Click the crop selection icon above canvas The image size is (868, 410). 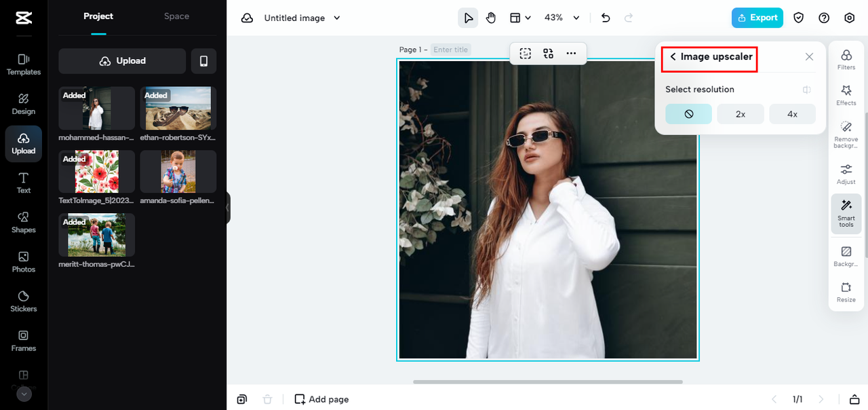pyautogui.click(x=526, y=54)
